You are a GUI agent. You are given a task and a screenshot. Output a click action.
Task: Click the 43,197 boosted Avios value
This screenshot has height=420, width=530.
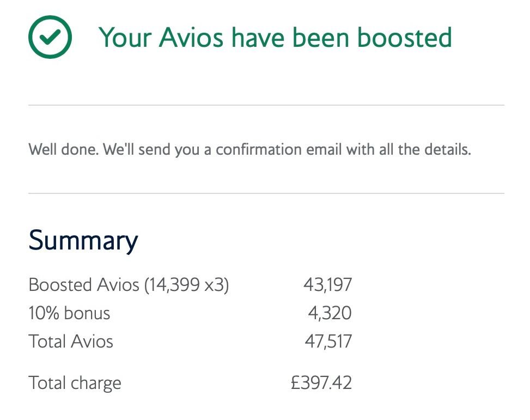[328, 284]
